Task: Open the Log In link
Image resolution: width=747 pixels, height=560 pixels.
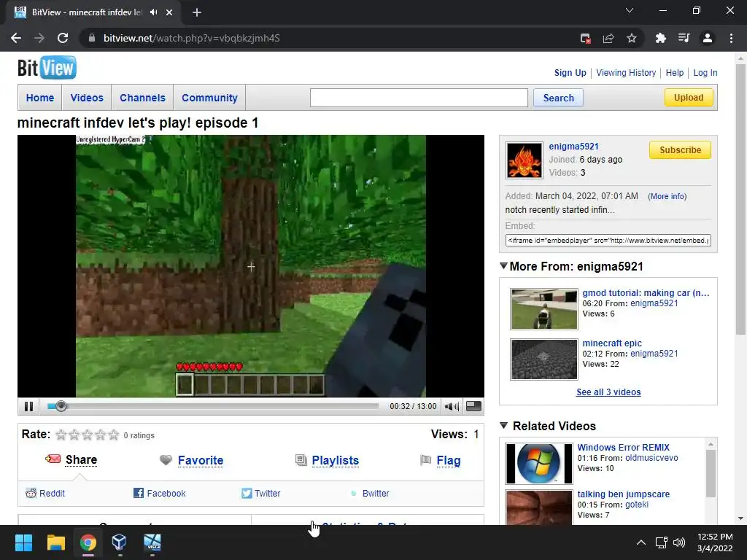Action: pyautogui.click(x=705, y=73)
